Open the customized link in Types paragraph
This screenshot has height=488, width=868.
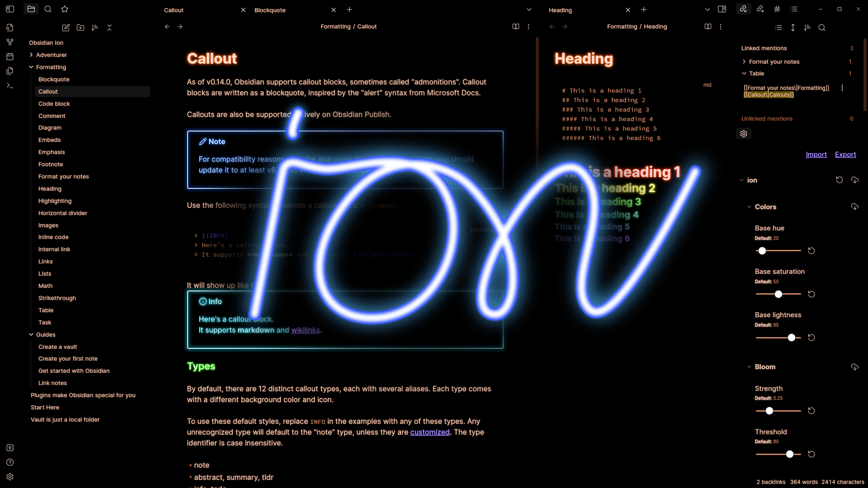tap(430, 432)
